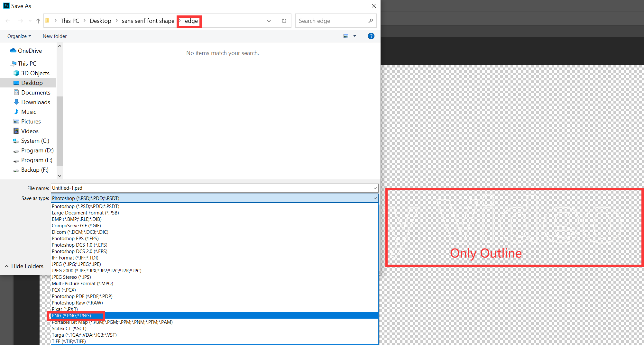The image size is (644, 345).
Task: Close the Save As dialog
Action: [373, 6]
